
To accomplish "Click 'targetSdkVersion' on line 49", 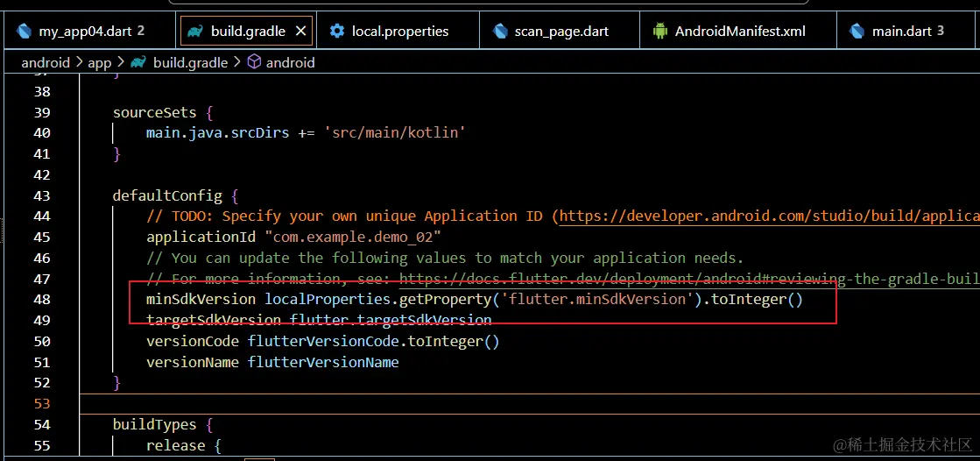I will 213,320.
